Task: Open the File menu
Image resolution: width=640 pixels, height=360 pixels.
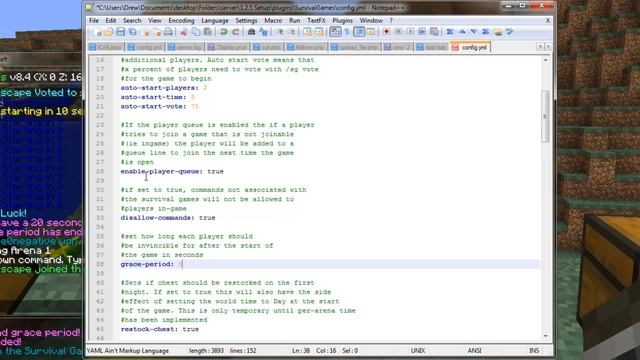Action: (94, 20)
